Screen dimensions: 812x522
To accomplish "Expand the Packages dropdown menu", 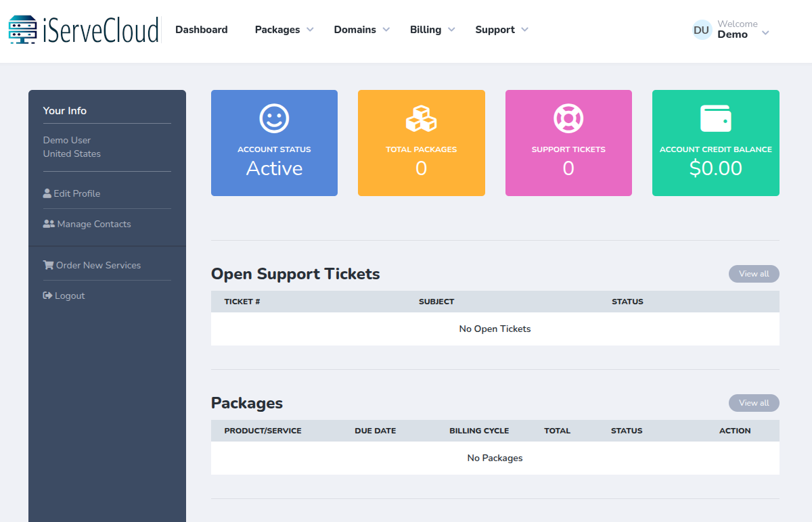I will tap(283, 29).
